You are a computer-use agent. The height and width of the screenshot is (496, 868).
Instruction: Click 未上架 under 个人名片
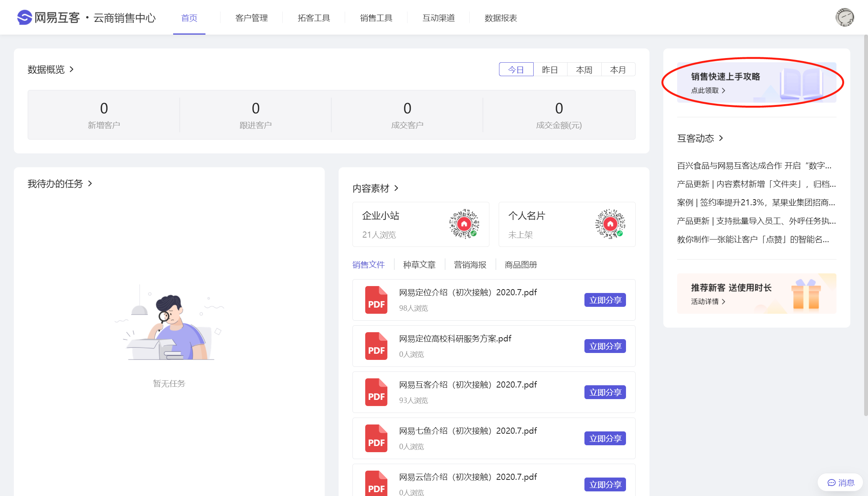(521, 235)
